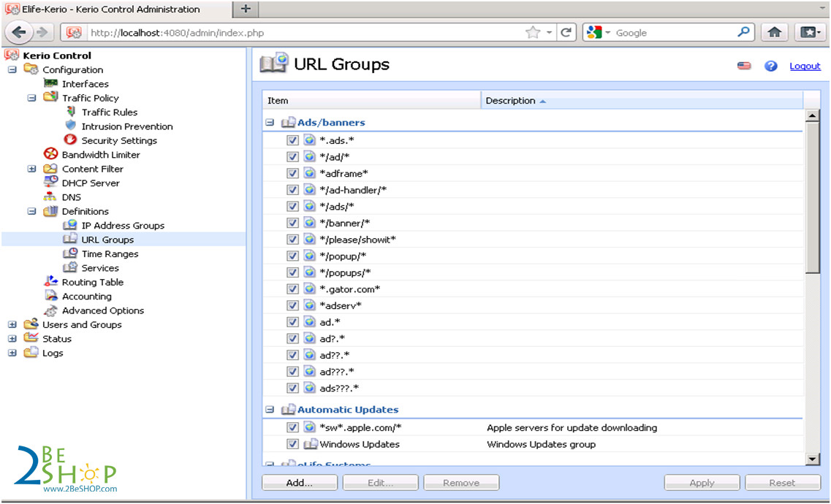Click the Accounting icon
Viewport: 831px width, 504px height.
tap(51, 296)
